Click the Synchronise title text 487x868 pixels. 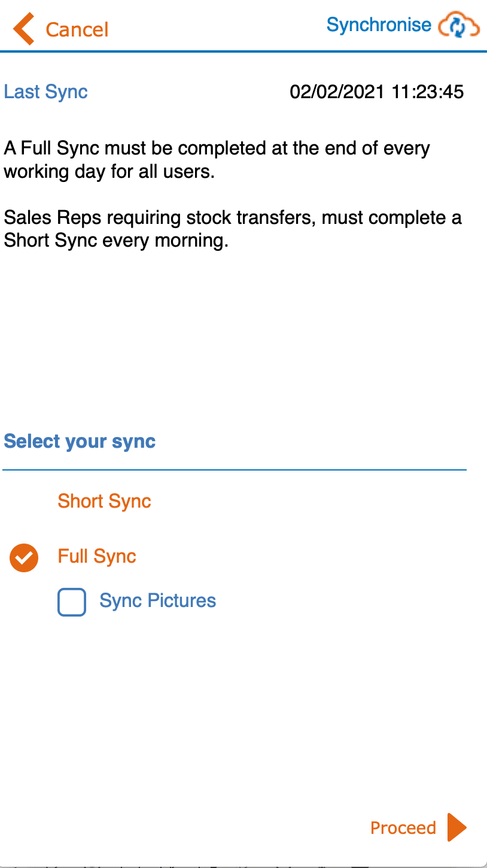(379, 25)
